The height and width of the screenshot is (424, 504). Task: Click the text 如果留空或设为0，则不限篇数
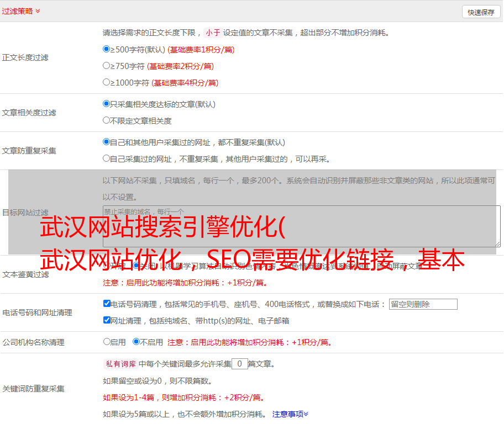tap(158, 381)
